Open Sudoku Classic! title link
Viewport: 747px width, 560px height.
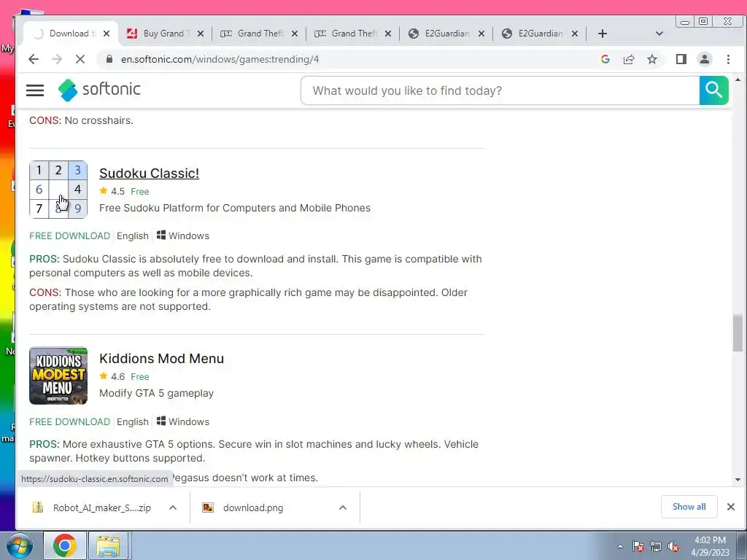(149, 174)
